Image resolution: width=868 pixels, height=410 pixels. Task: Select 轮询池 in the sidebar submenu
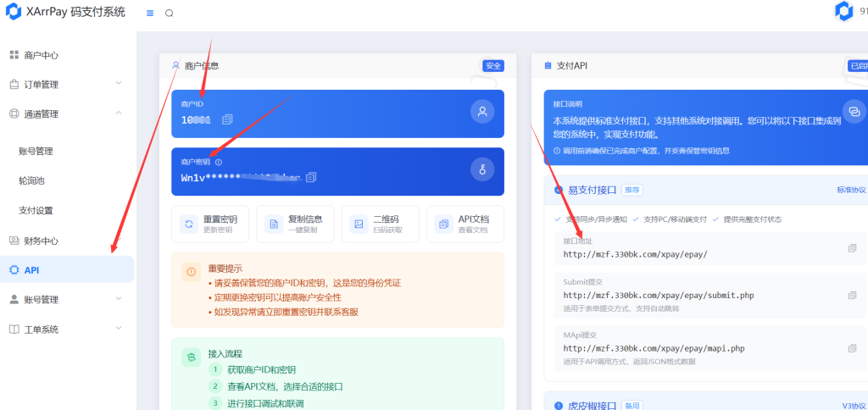(x=31, y=180)
